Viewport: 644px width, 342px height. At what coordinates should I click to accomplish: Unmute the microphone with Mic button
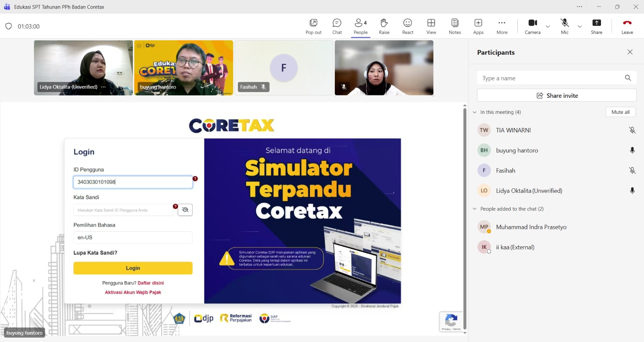pos(565,26)
